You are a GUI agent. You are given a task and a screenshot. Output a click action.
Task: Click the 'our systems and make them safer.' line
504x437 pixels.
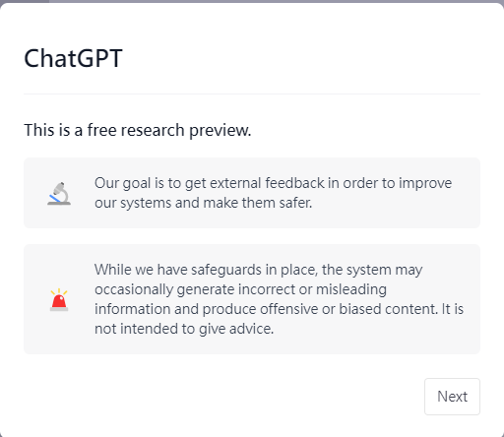click(203, 203)
